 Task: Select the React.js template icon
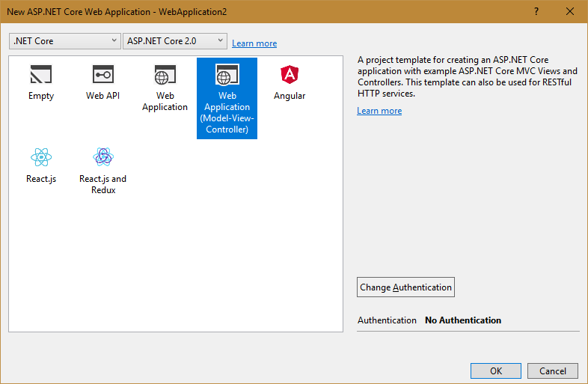[x=41, y=157]
